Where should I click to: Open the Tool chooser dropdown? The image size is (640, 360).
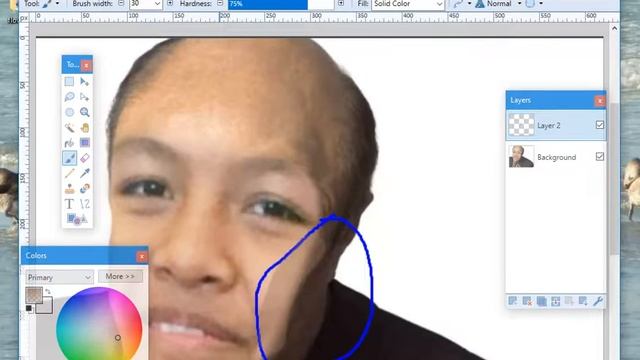click(x=57, y=4)
